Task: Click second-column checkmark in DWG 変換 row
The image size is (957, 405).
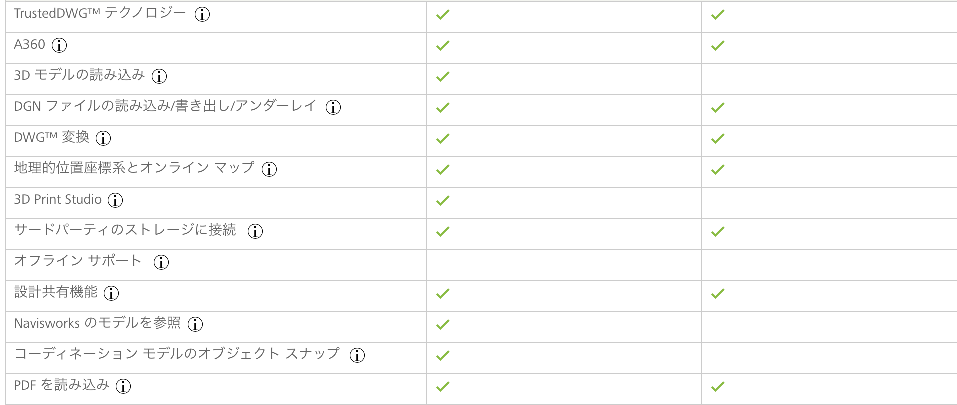Action: 718,138
